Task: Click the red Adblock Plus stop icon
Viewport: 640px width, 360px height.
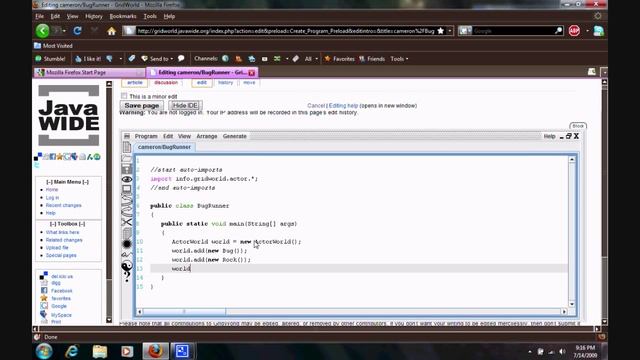Action: (574, 31)
